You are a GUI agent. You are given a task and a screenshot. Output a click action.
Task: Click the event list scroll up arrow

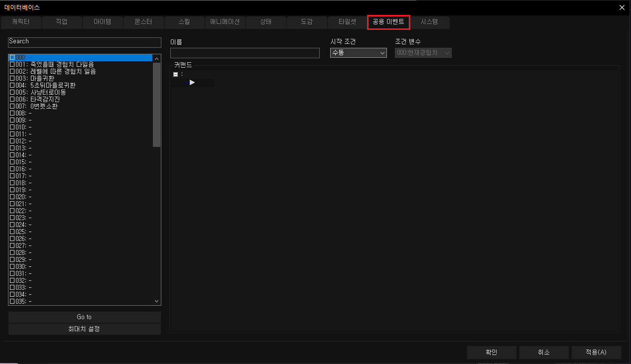pyautogui.click(x=157, y=58)
